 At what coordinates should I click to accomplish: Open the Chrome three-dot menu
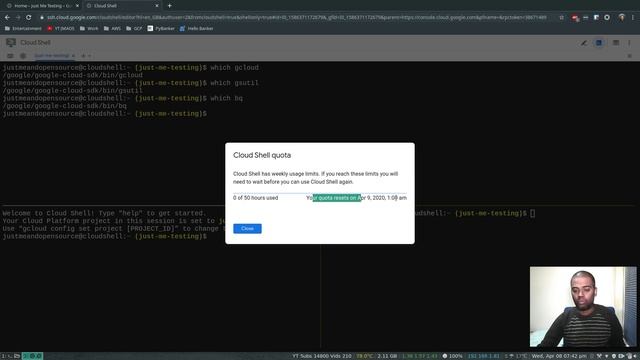pos(633,18)
